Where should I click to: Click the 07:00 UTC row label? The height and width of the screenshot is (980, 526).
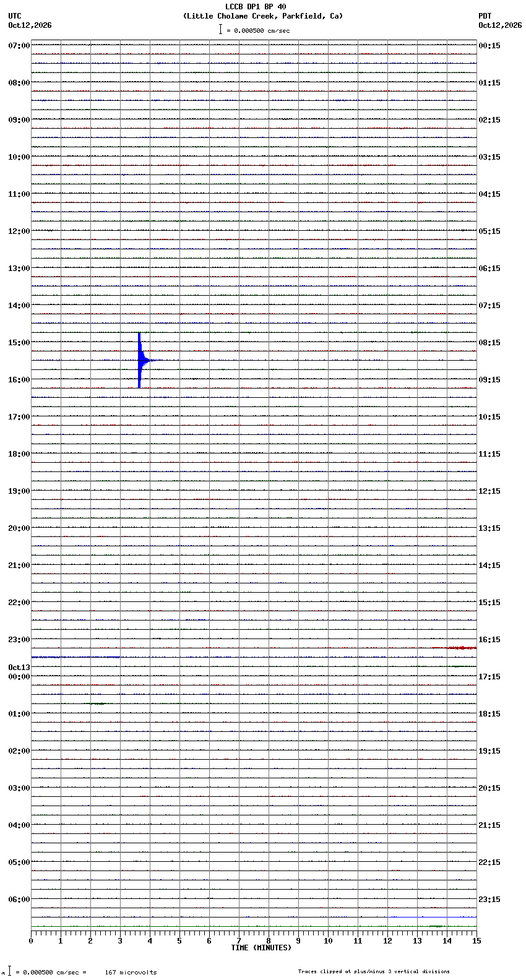[19, 46]
